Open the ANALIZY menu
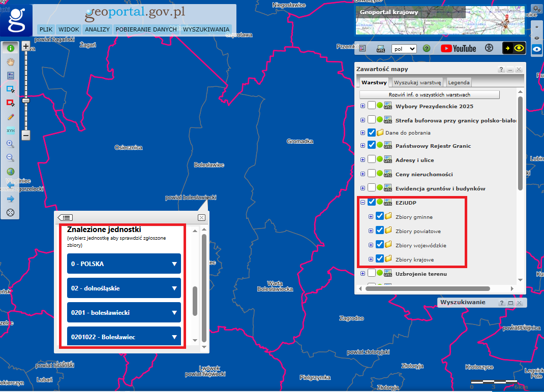This screenshot has width=544, height=392. (97, 29)
